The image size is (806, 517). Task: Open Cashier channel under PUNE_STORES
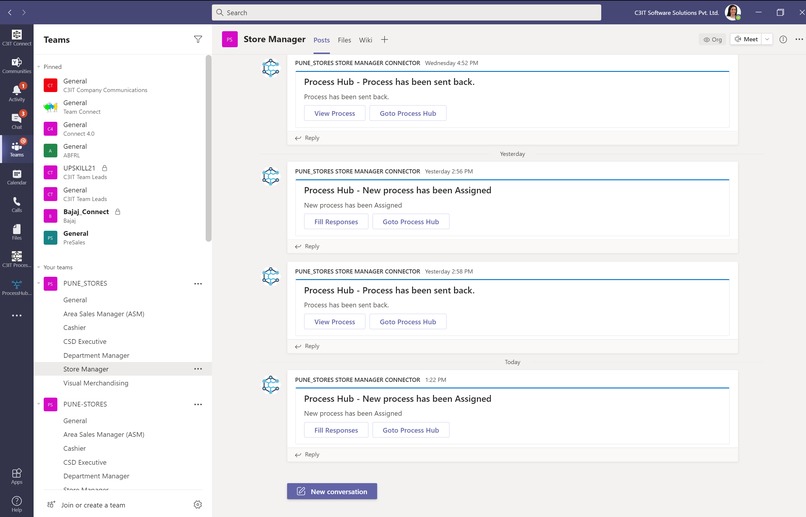(75, 327)
